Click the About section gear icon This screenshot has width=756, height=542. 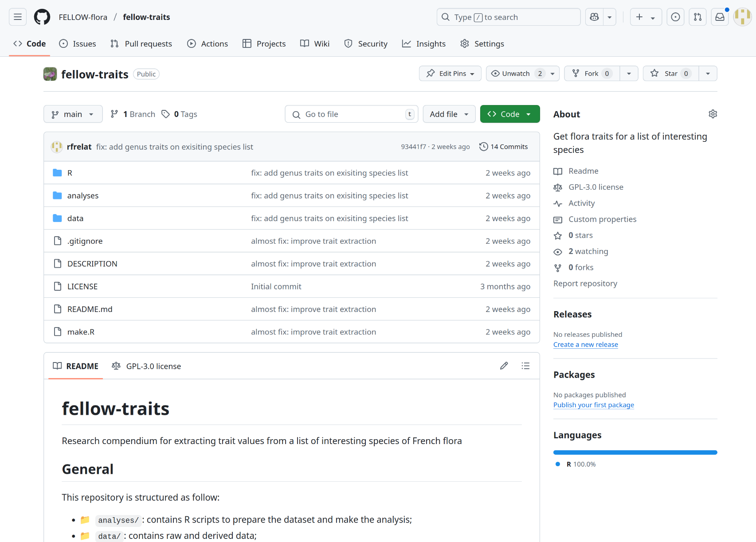coord(713,114)
